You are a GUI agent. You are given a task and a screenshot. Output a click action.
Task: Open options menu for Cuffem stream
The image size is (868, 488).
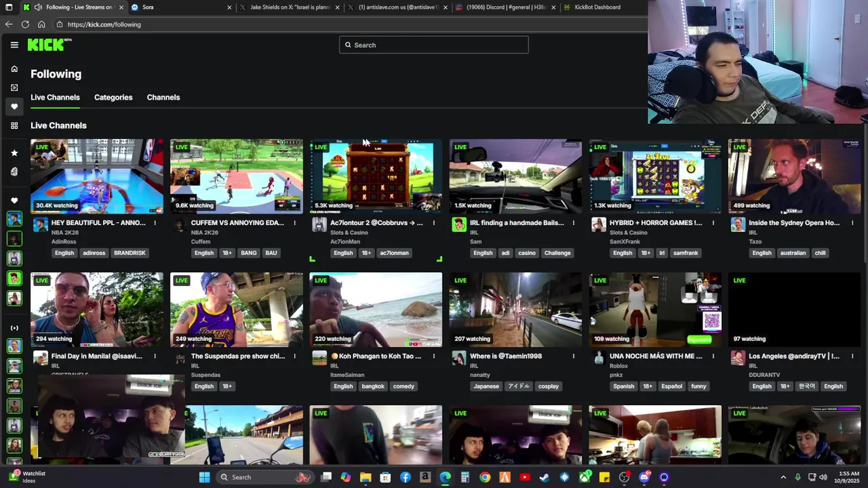294,223
